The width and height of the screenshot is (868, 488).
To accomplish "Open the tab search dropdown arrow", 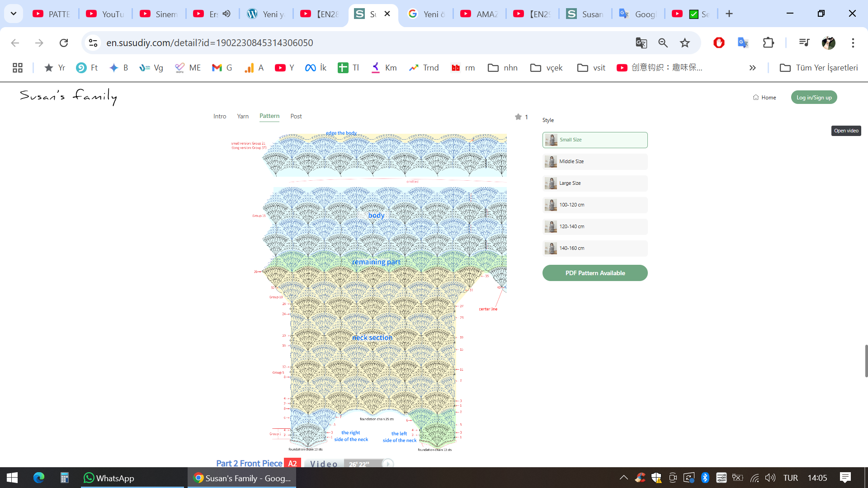I will (14, 14).
